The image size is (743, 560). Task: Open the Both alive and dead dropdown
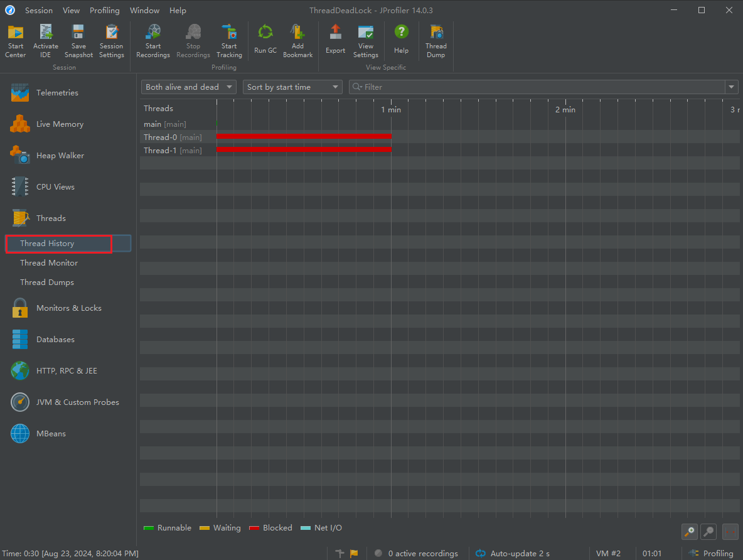pyautogui.click(x=189, y=87)
